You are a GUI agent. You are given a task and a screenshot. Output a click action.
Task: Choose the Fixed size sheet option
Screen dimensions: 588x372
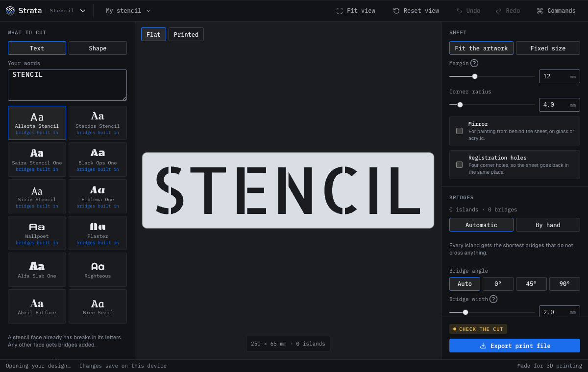[x=548, y=48]
